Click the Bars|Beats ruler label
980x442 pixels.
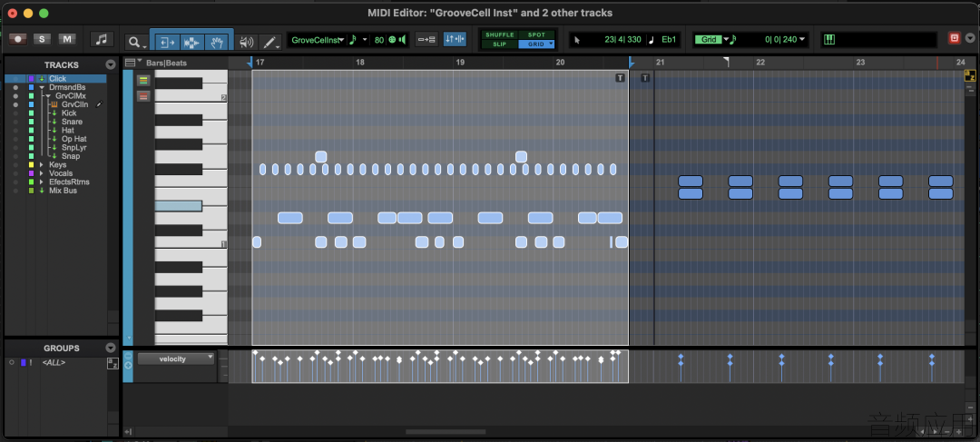(166, 63)
